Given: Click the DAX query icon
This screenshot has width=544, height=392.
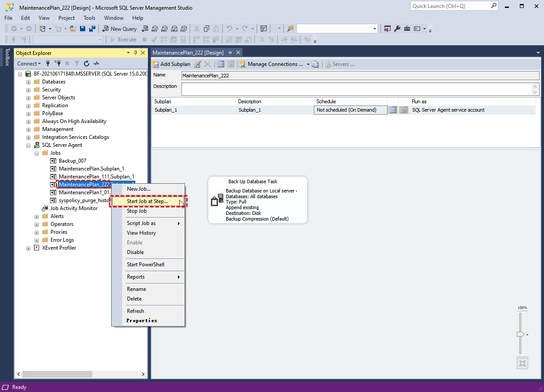Looking at the screenshot, I should 184,29.
